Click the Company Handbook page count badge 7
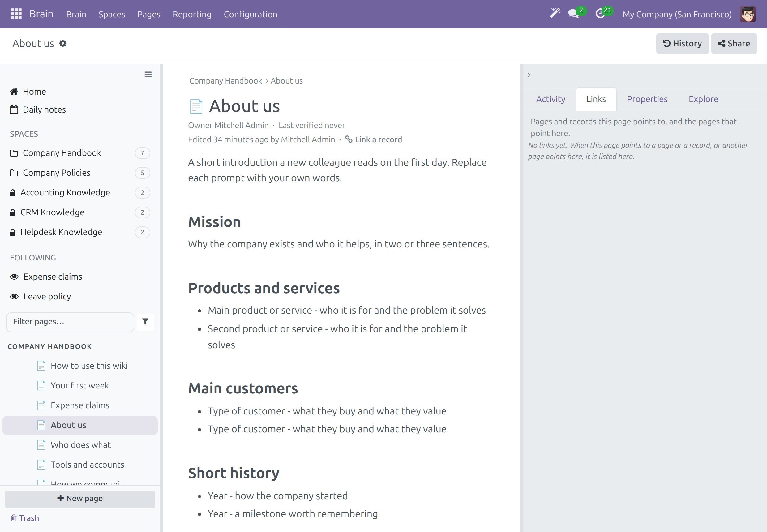The image size is (767, 532). point(142,153)
